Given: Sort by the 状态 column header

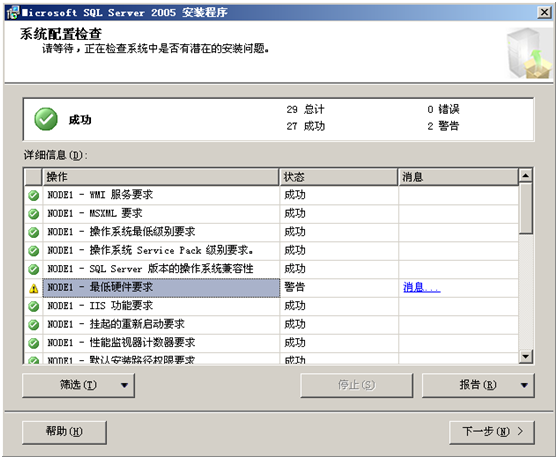Looking at the screenshot, I should 338,177.
